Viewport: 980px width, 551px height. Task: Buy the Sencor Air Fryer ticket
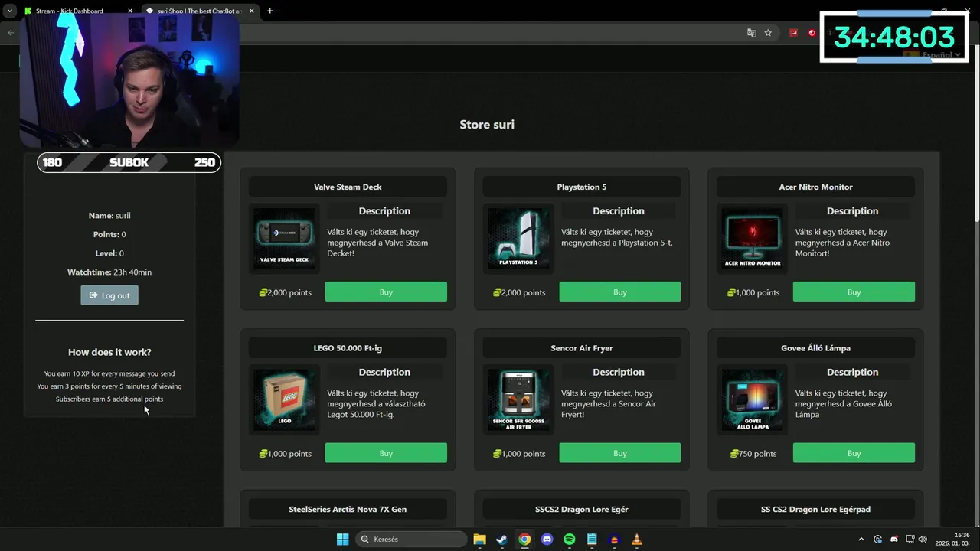(619, 453)
